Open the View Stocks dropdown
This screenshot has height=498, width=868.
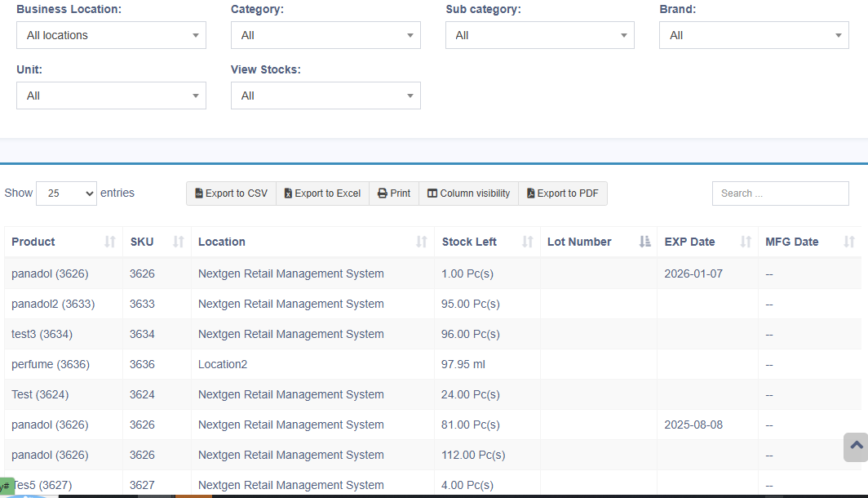pos(325,96)
